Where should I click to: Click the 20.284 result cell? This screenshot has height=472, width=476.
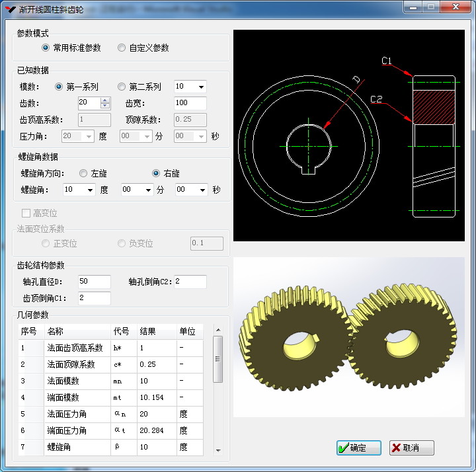(x=157, y=430)
